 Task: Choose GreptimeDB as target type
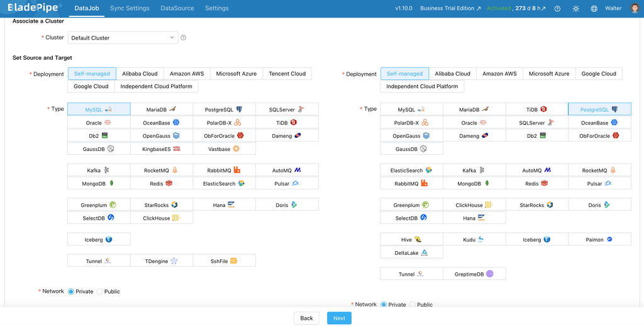coord(474,274)
